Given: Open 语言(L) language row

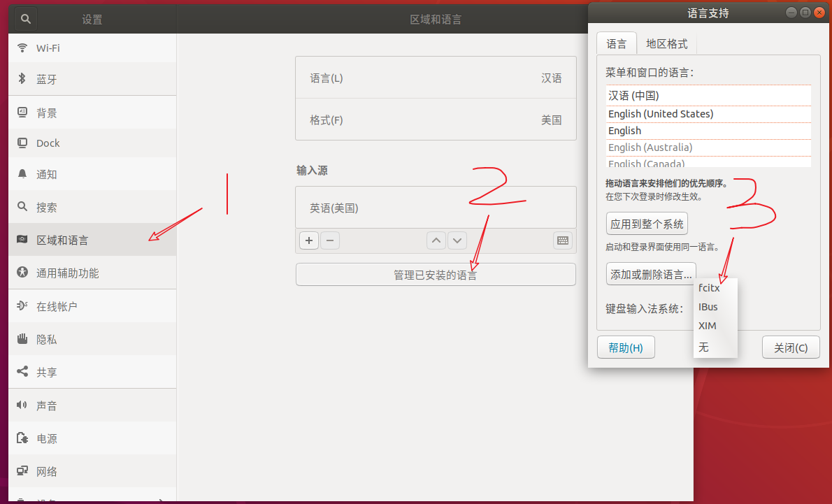Looking at the screenshot, I should [436, 78].
